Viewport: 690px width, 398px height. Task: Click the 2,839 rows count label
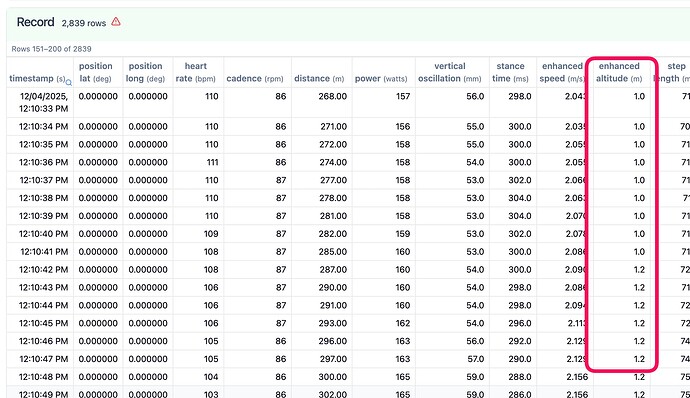[x=84, y=23]
